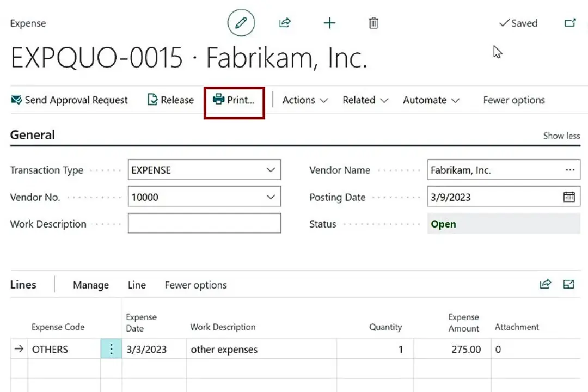Click Fewer options in Lines section
The height and width of the screenshot is (392, 588).
point(196,285)
